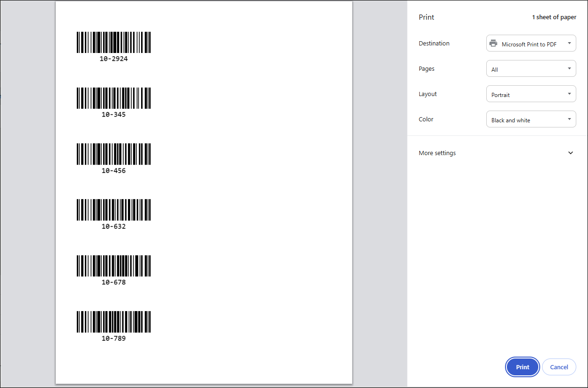Select the barcode image above 10-632
This screenshot has height=388, width=588.
tap(113, 210)
